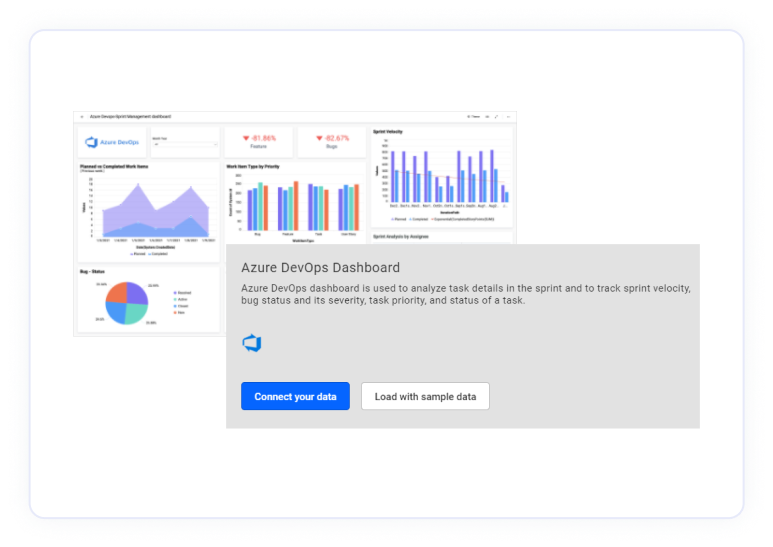Open the more options icon in preview header
The image size is (773, 547).
pos(508,117)
